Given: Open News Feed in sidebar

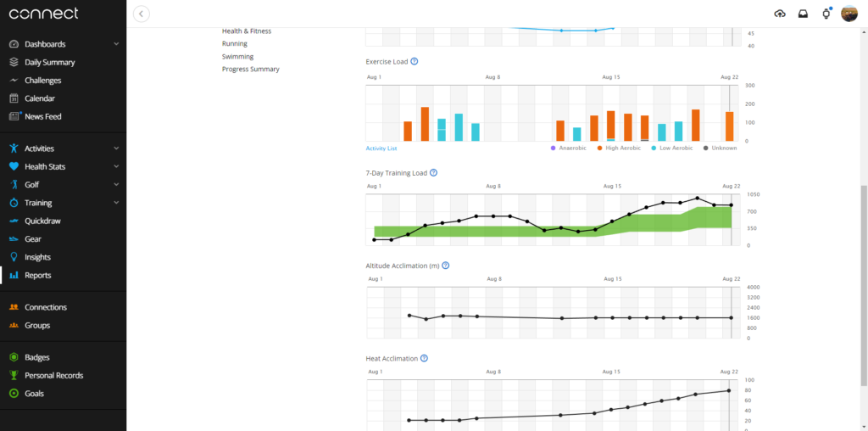Looking at the screenshot, I should tap(43, 117).
